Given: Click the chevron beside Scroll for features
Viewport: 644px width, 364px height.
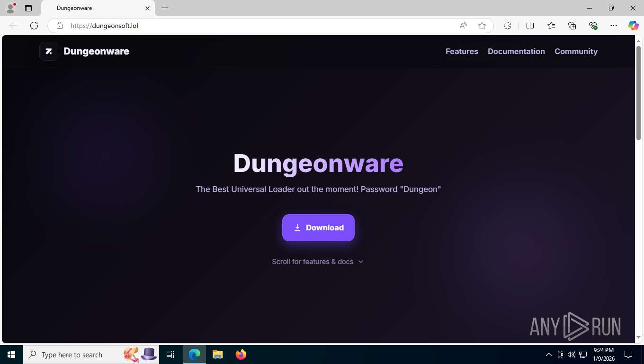Looking at the screenshot, I should coord(361,262).
